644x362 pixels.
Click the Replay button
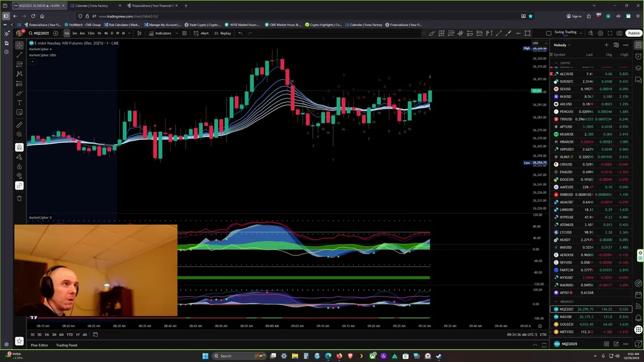click(x=222, y=33)
